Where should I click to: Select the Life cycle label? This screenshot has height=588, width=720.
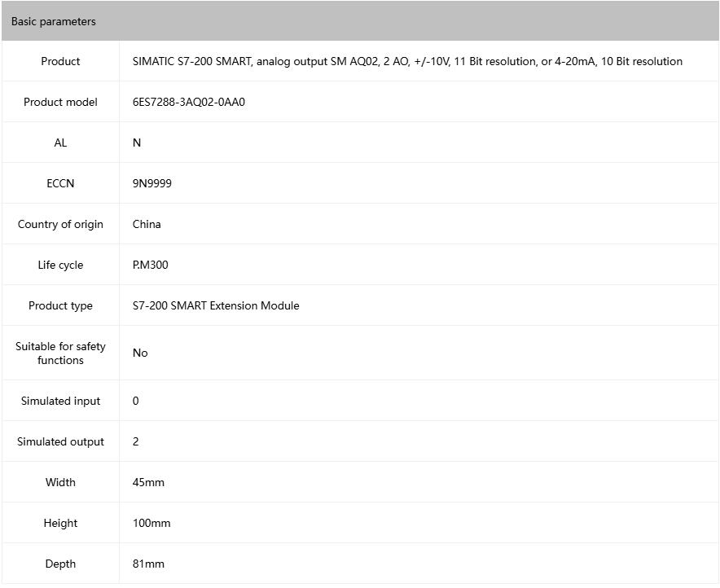[60, 265]
